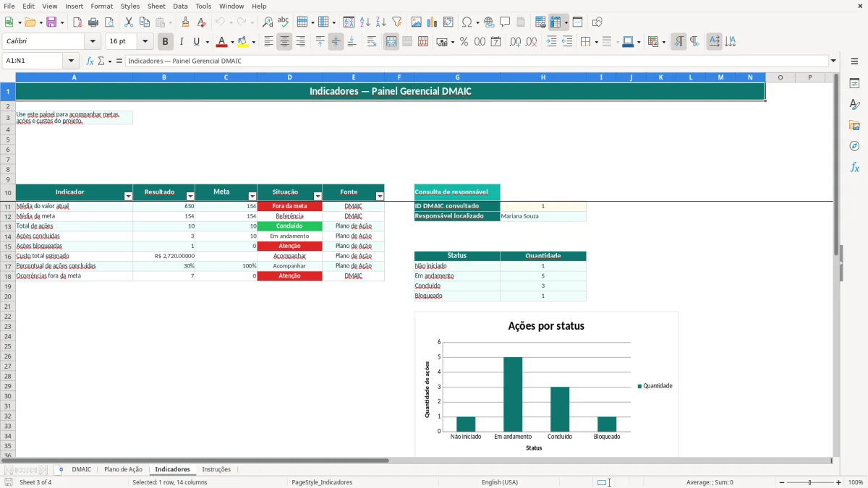
Task: Open sidebar Functions fx icon
Action: [x=854, y=167]
